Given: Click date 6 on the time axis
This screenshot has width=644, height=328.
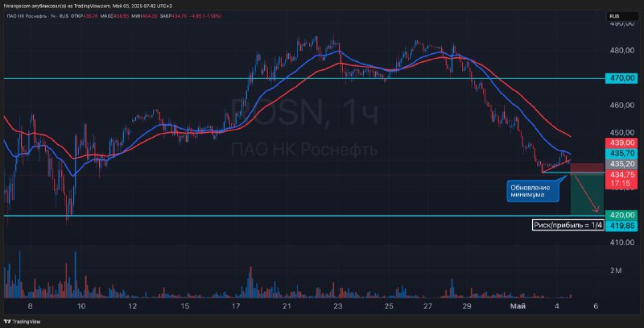Looking at the screenshot, I should tap(596, 306).
